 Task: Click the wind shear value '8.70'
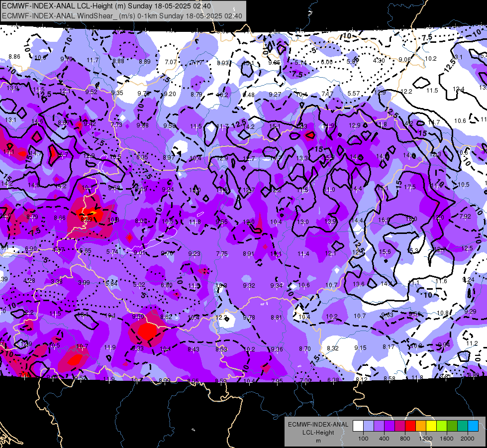(x=304, y=349)
